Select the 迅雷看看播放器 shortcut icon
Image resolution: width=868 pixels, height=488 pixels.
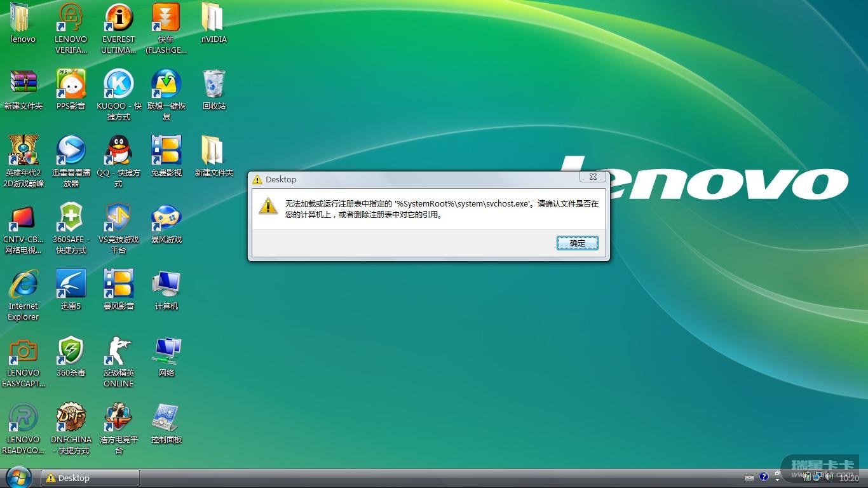click(71, 150)
